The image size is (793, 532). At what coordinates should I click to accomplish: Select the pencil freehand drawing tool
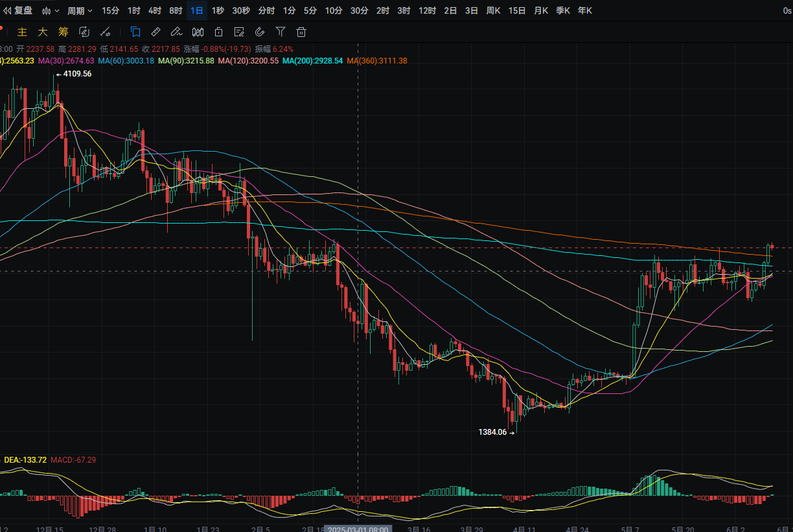[x=176, y=31]
